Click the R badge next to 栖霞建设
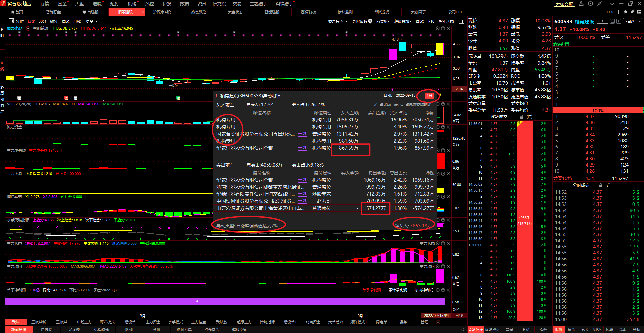 click(603, 21)
